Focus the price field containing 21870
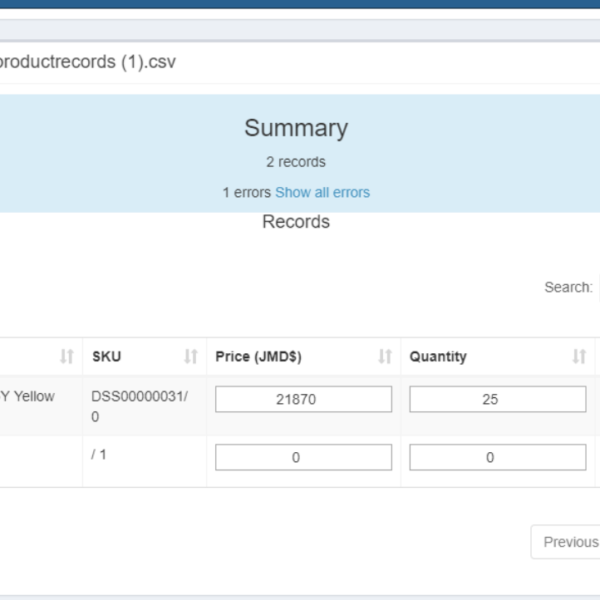 [303, 399]
